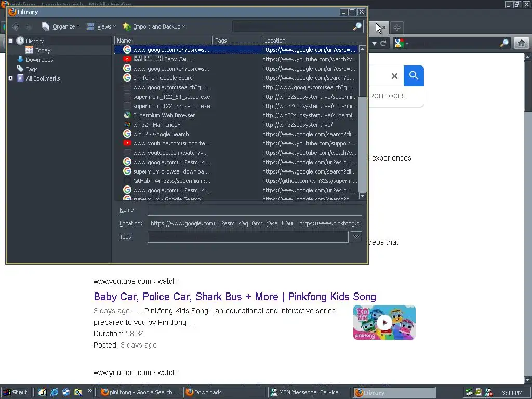This screenshot has height=399, width=532.
Task: Open the Windows Start menu
Action: tap(15, 392)
